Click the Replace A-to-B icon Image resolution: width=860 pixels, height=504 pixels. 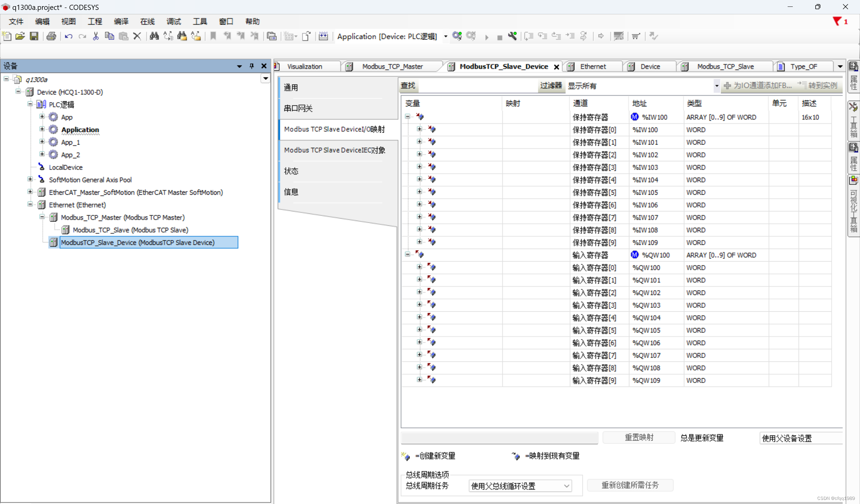168,36
